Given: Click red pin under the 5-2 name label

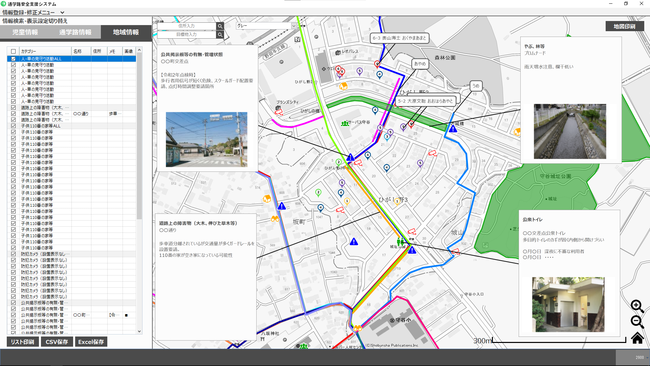Looking at the screenshot, I should click(x=411, y=124).
